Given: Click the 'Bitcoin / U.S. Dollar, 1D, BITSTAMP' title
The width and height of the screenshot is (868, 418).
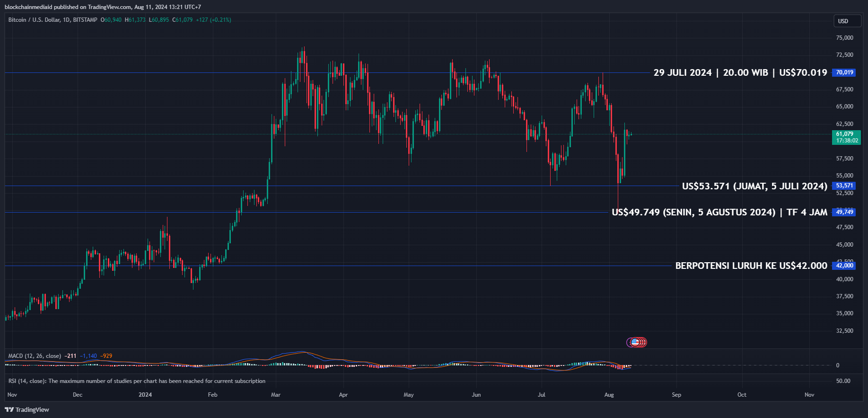Looking at the screenshot, I should click(53, 20).
